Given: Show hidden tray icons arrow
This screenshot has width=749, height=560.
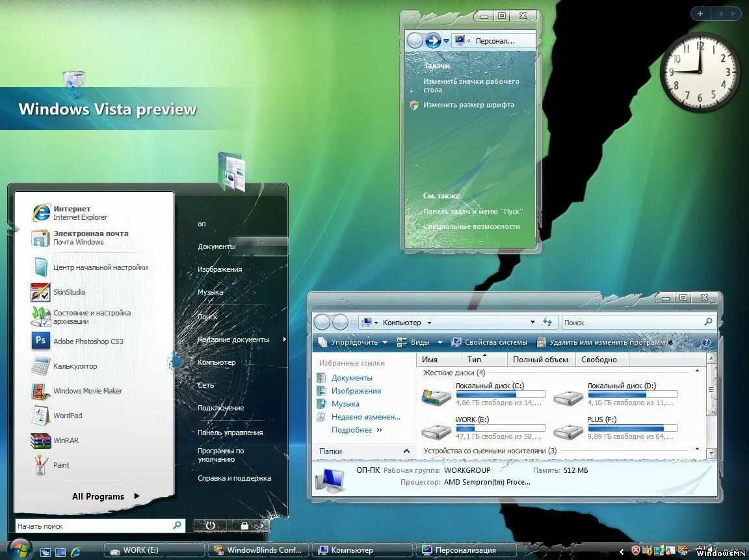Looking at the screenshot, I should click(622, 552).
